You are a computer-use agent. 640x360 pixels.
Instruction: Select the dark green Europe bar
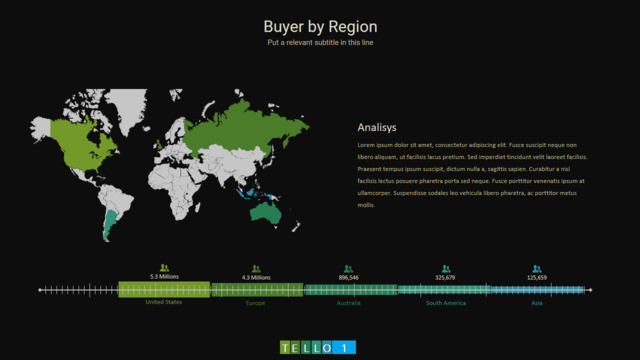(x=257, y=290)
